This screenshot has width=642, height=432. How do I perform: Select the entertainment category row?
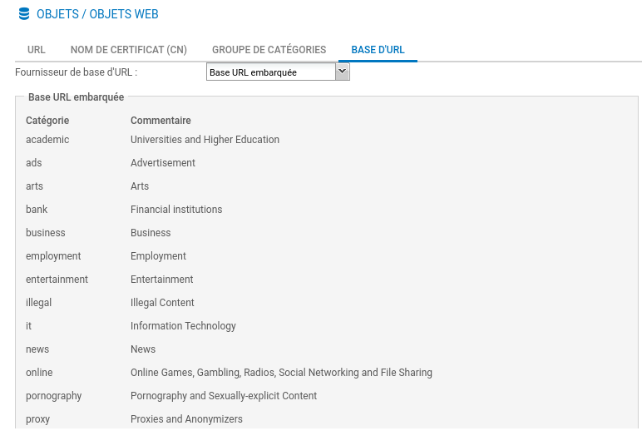coord(57,280)
